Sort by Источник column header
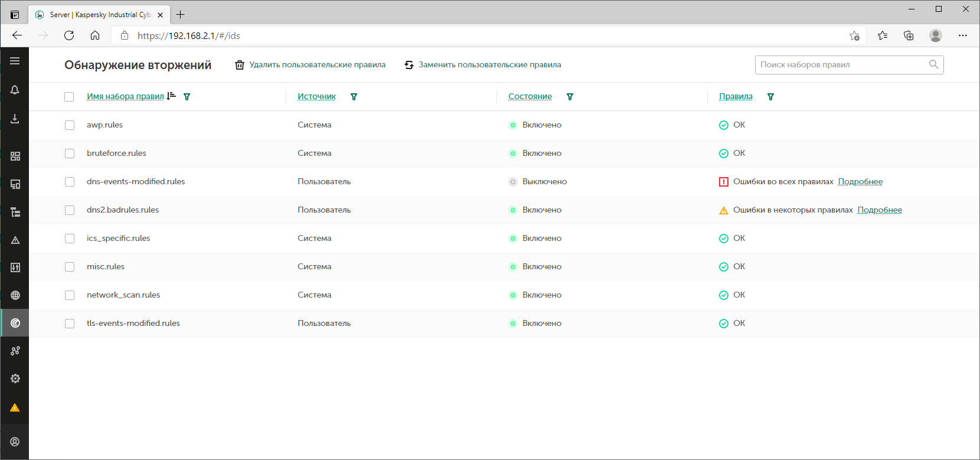980x460 pixels. point(316,96)
